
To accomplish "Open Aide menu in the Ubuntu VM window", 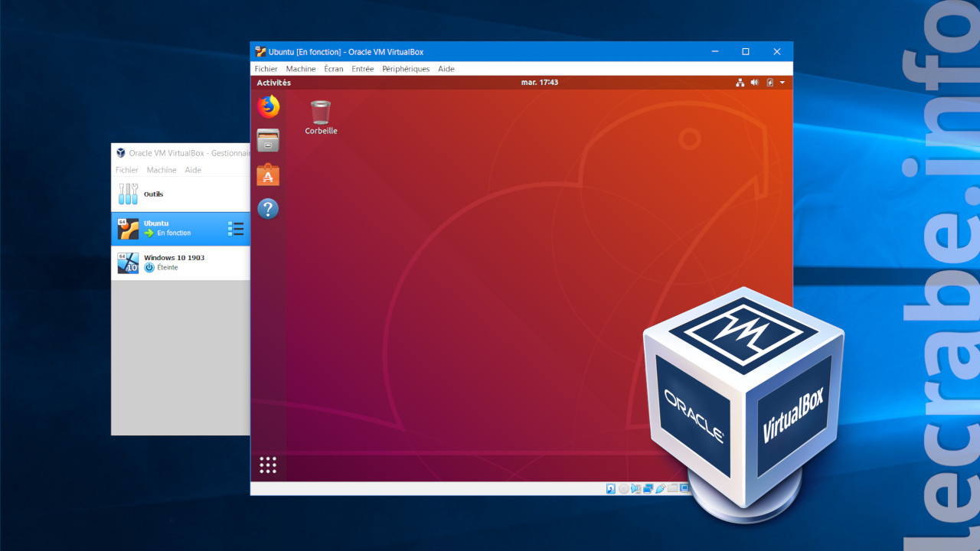I will (x=446, y=69).
